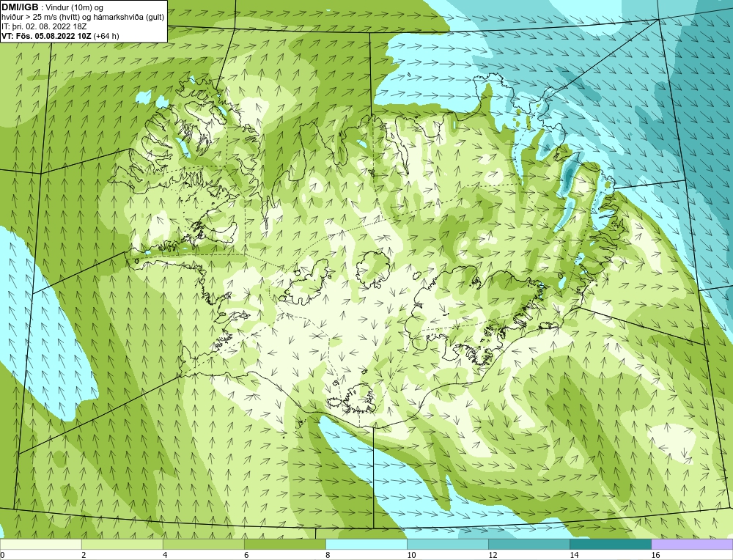Click the legend label '8'
The width and height of the screenshot is (733, 560).
tap(328, 555)
